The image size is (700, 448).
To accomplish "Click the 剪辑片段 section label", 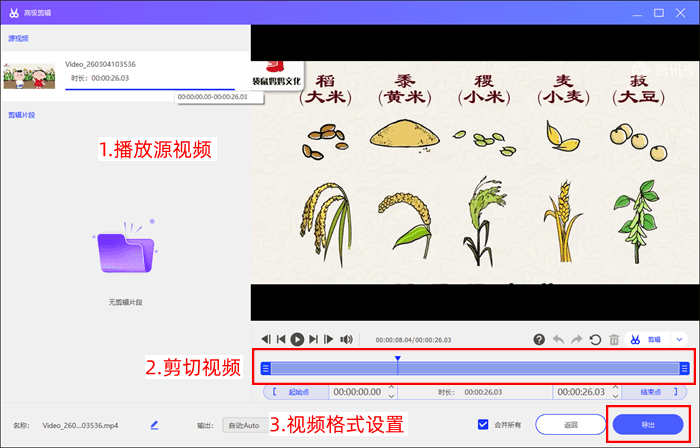I will [21, 115].
